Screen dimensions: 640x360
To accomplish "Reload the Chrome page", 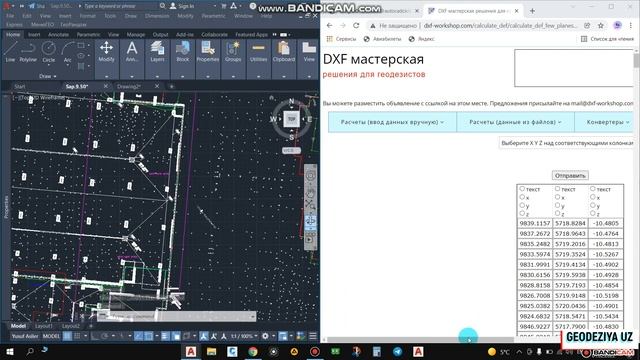I will [x=356, y=25].
